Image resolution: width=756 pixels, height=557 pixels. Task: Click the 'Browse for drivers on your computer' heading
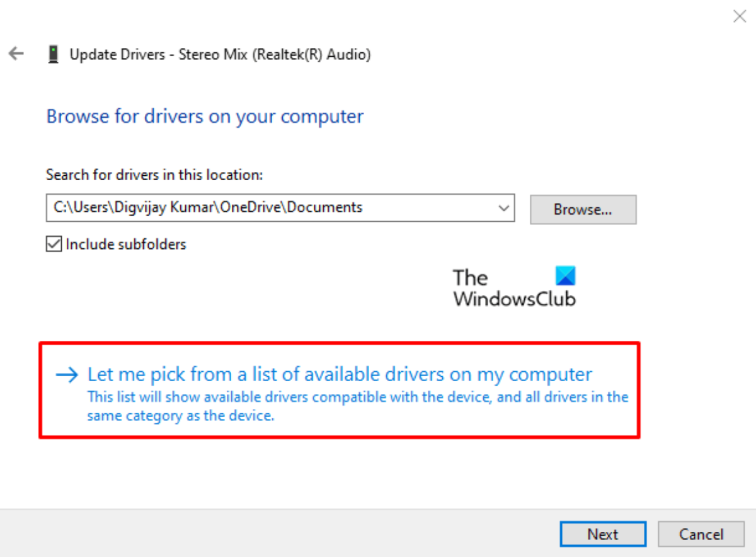(x=205, y=117)
